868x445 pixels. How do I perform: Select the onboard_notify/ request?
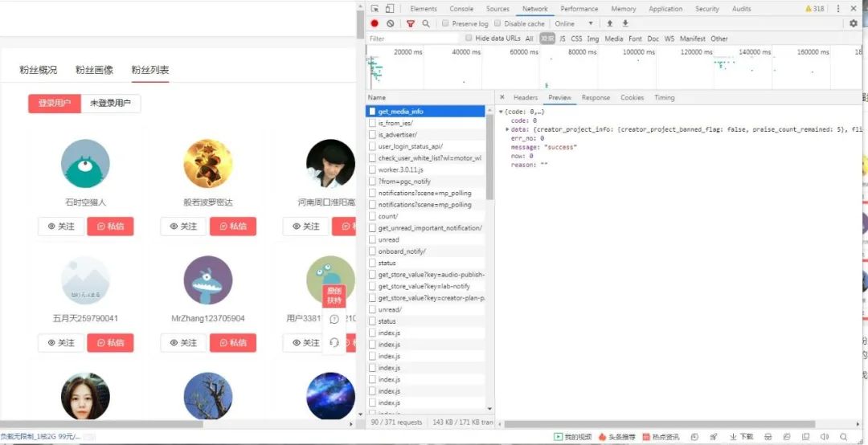[425, 251]
